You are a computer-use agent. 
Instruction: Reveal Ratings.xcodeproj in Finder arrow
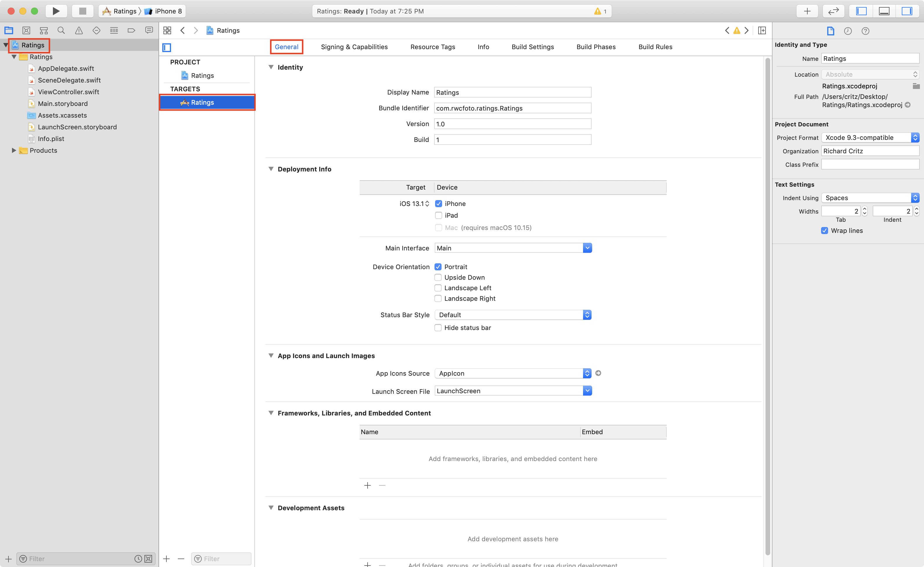tap(908, 105)
